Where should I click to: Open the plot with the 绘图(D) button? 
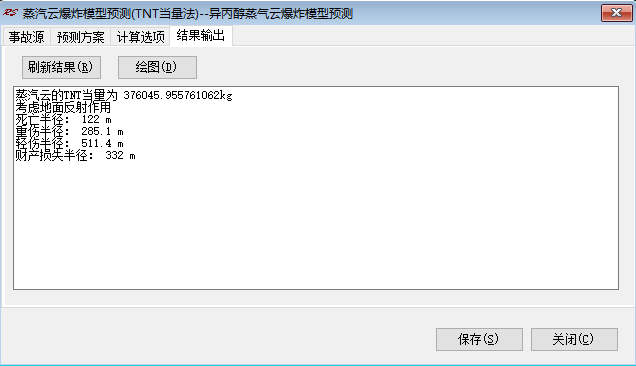(x=157, y=67)
